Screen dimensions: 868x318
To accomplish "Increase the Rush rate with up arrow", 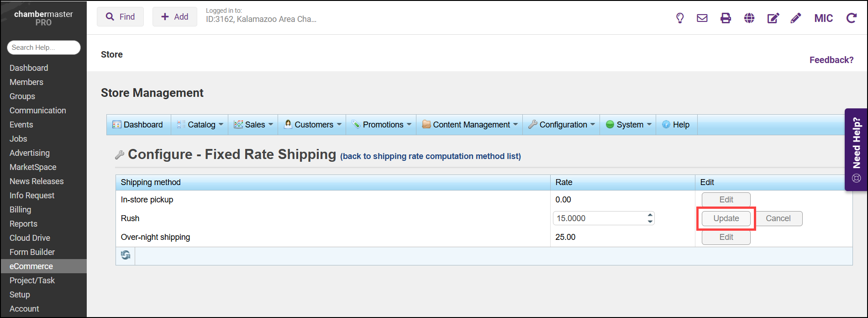I will tap(650, 215).
